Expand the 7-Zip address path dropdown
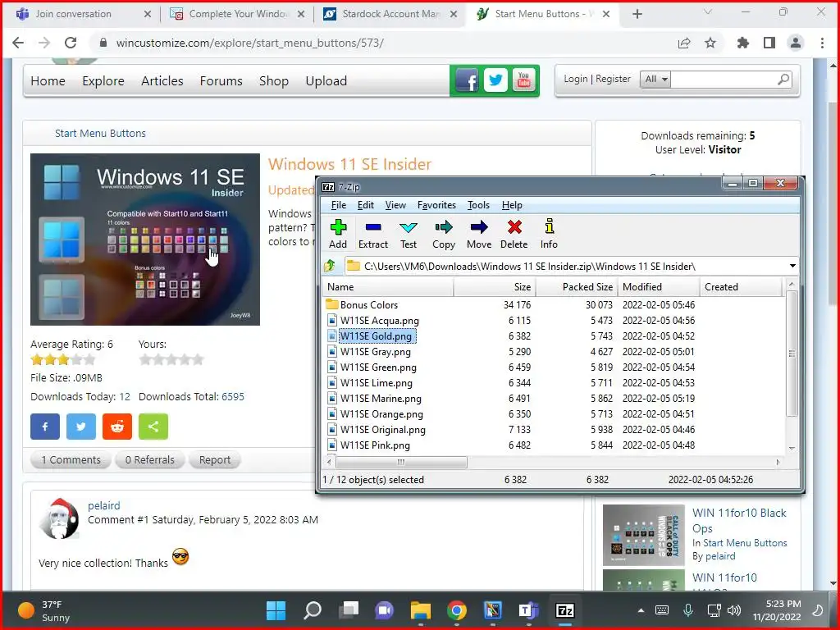Viewport: 840px width, 630px height. point(792,266)
